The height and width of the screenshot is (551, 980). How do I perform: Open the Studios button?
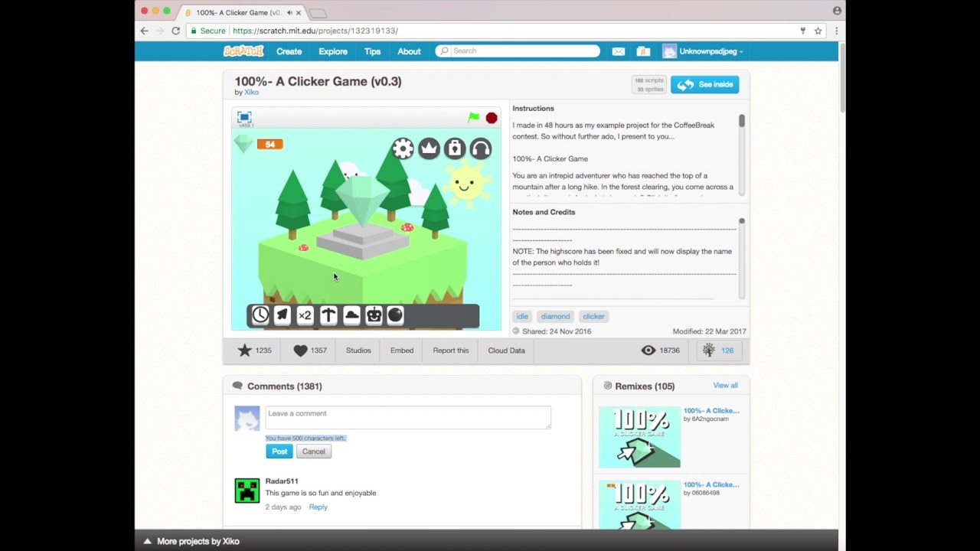click(358, 350)
